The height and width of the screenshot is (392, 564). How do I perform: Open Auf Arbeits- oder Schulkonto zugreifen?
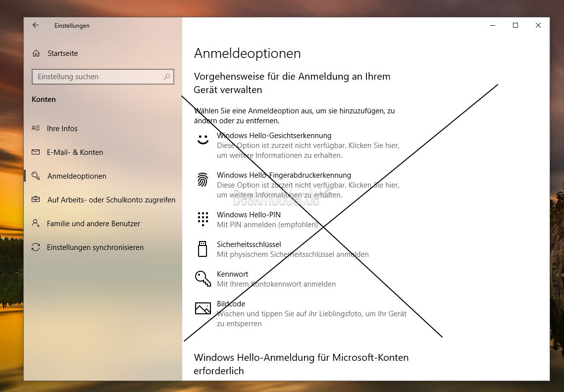[103, 199]
